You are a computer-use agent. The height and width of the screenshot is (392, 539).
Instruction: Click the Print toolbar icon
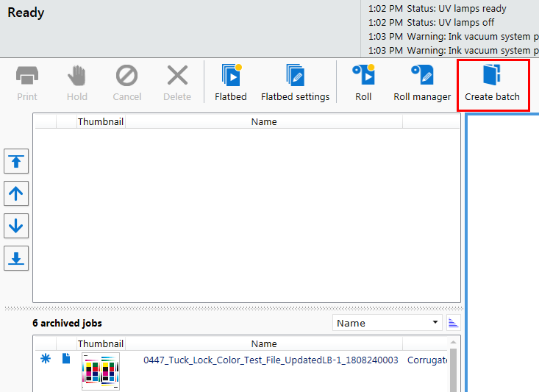click(27, 82)
